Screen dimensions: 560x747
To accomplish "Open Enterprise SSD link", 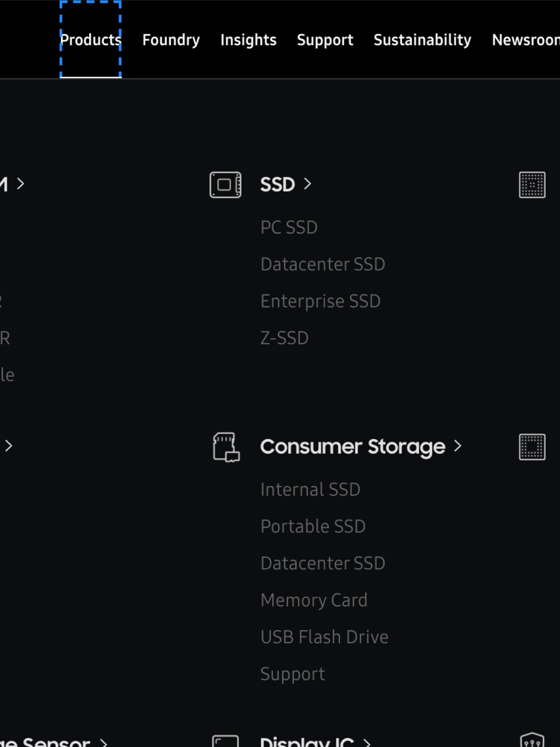I will pyautogui.click(x=320, y=301).
